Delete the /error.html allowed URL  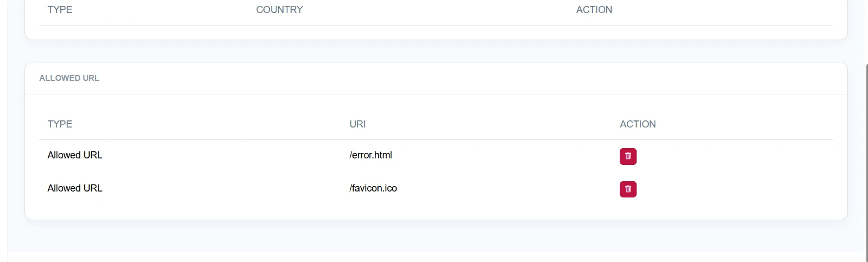click(x=628, y=156)
